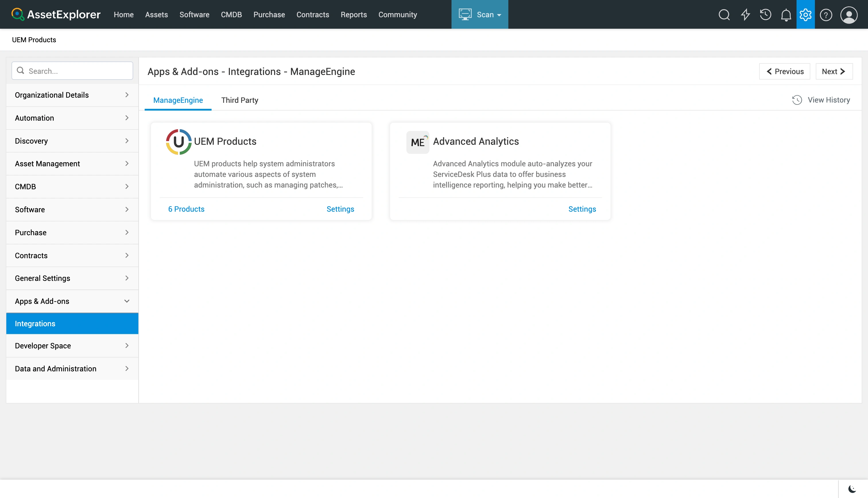Open the global search icon in header

coord(724,15)
